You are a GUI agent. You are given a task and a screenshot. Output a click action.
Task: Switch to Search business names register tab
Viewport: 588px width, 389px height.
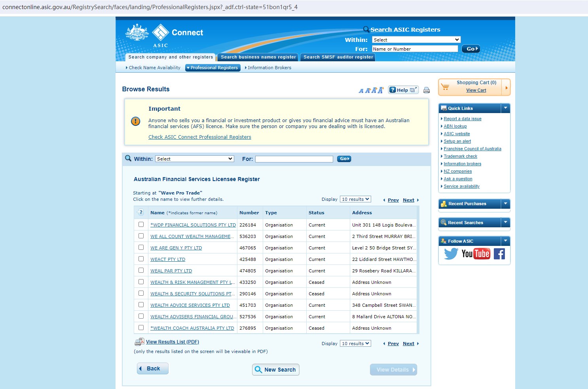point(258,57)
